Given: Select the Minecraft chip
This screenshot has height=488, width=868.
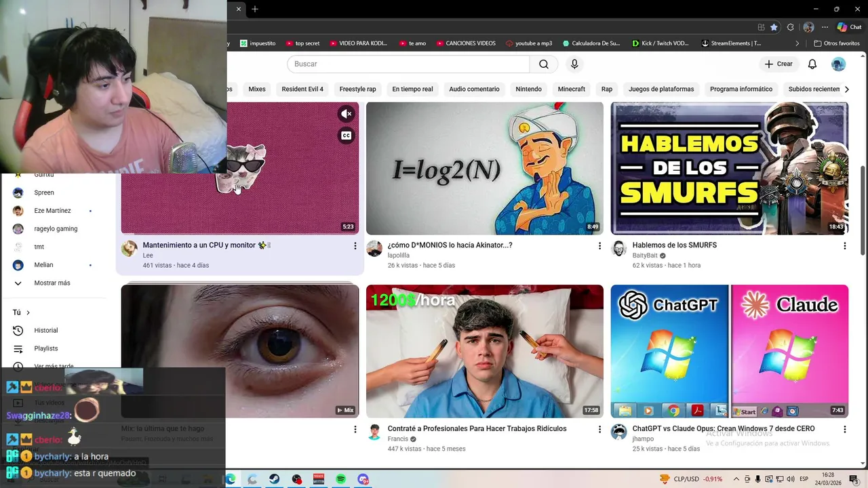Looking at the screenshot, I should click(x=571, y=89).
